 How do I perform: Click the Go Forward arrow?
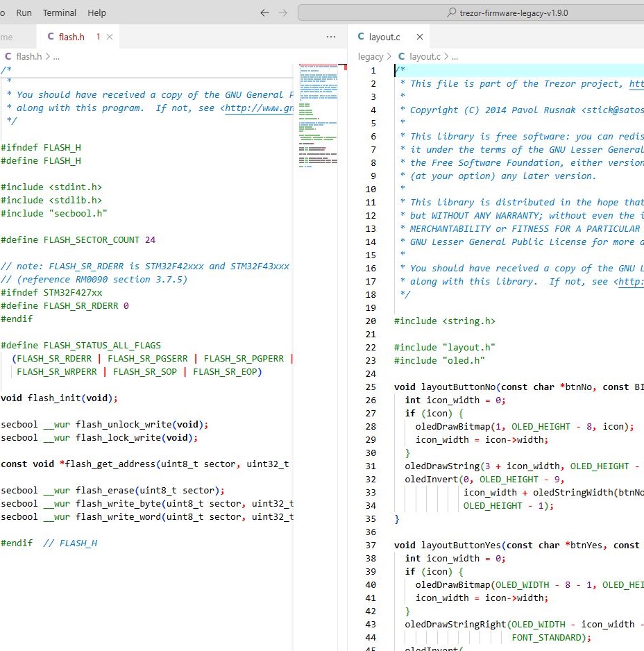click(x=282, y=12)
